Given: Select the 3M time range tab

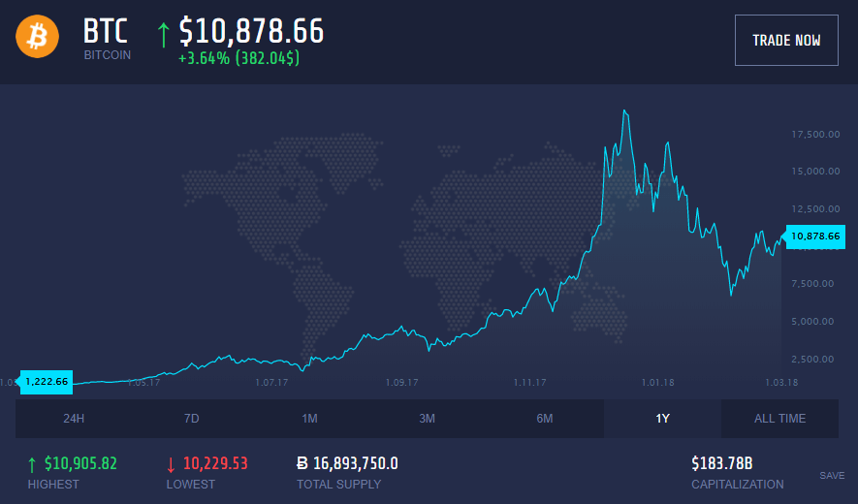Looking at the screenshot, I should click(x=427, y=418).
